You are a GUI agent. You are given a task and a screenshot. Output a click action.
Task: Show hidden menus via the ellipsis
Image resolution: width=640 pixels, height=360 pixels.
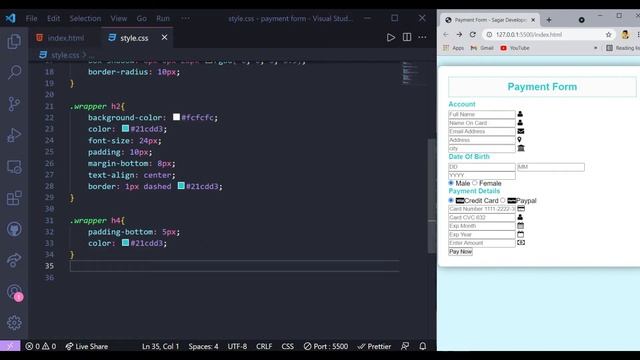(x=185, y=18)
